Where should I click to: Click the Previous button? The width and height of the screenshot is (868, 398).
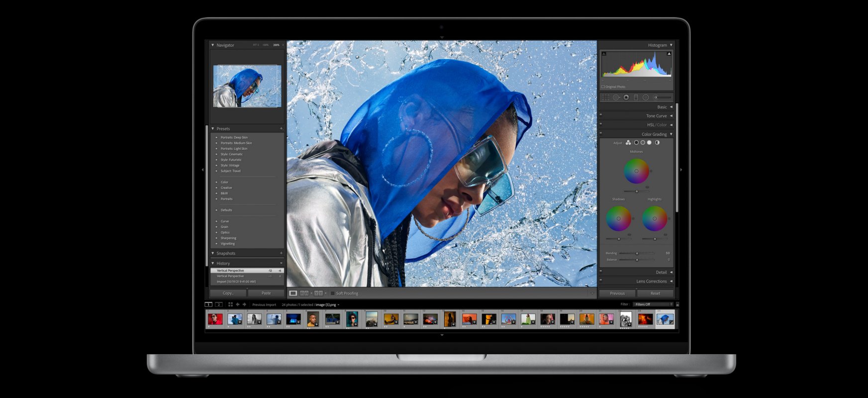(x=617, y=293)
